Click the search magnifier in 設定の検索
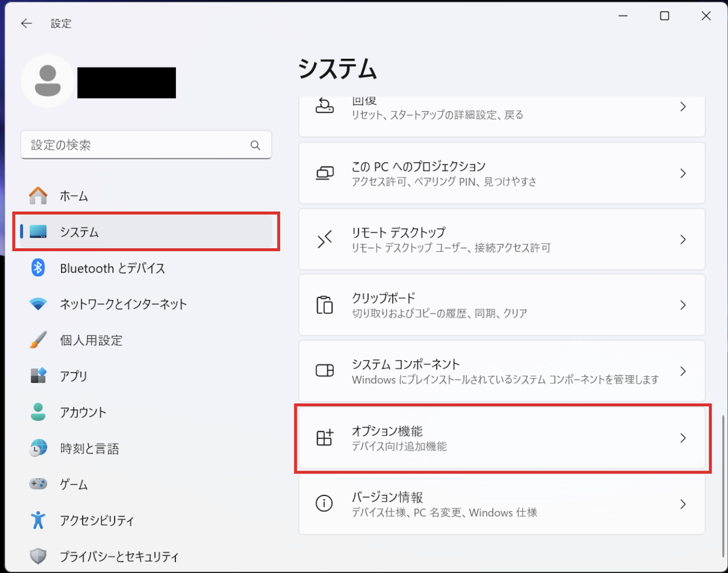Image resolution: width=728 pixels, height=573 pixels. (255, 145)
